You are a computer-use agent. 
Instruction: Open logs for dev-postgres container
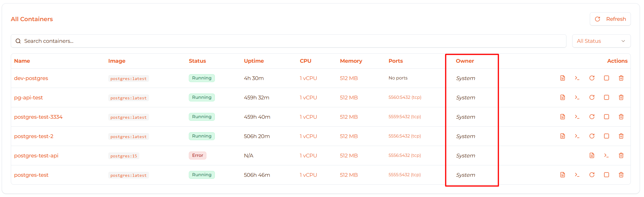click(x=562, y=78)
